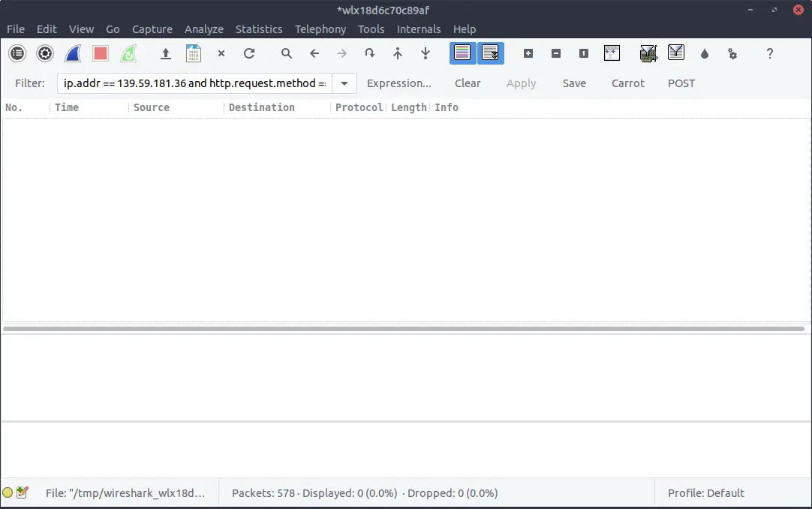812x509 pixels.
Task: Restart the current capture with green fin
Action: (128, 53)
